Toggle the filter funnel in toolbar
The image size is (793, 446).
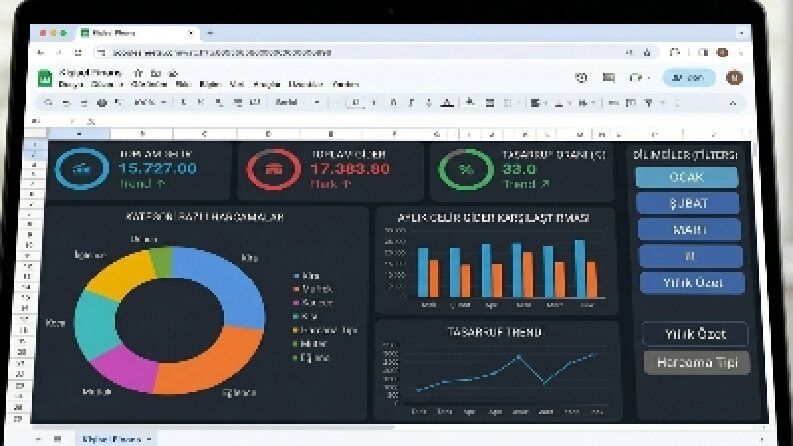[x=648, y=103]
